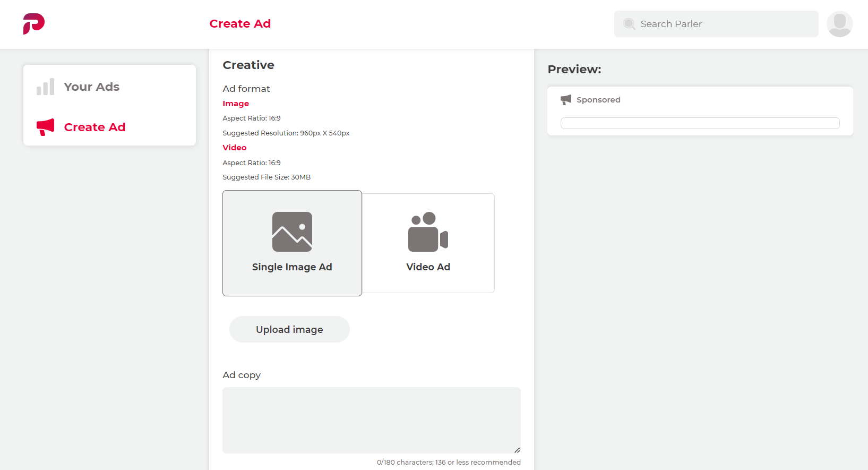868x470 pixels.
Task: Choose the Single Image Ad format
Action: point(292,243)
